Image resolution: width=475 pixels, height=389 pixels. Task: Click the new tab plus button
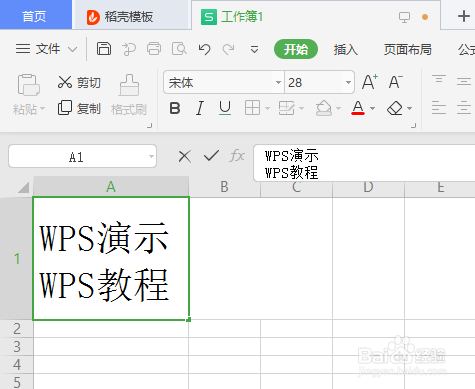coord(463,16)
